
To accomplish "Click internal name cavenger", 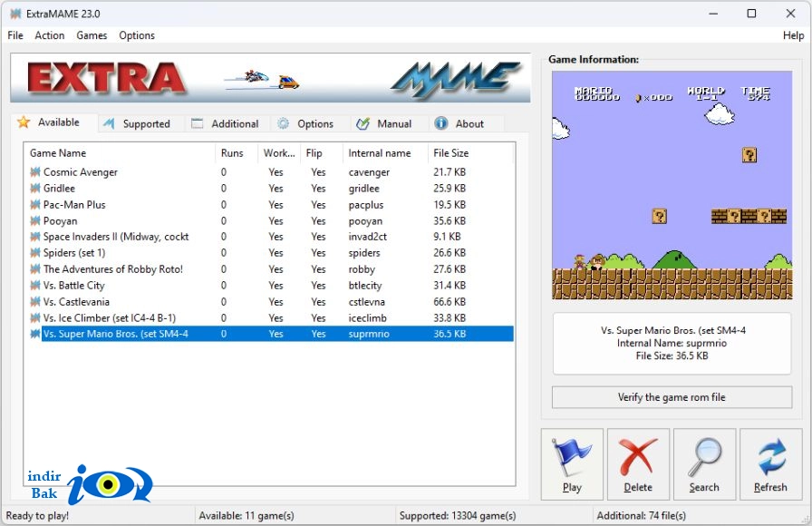I will tap(369, 172).
